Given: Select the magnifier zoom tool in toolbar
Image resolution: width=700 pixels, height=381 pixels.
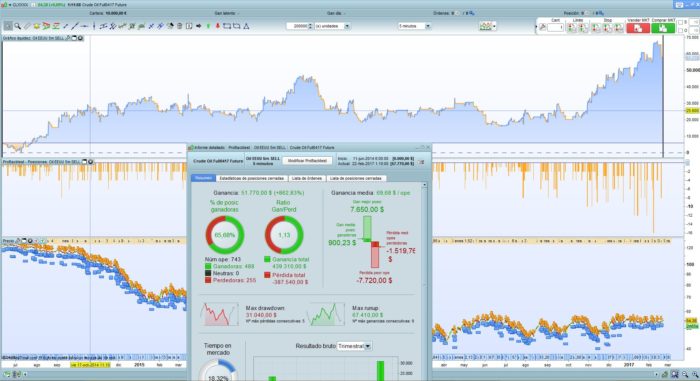Looking at the screenshot, I should pyautogui.click(x=17, y=26).
